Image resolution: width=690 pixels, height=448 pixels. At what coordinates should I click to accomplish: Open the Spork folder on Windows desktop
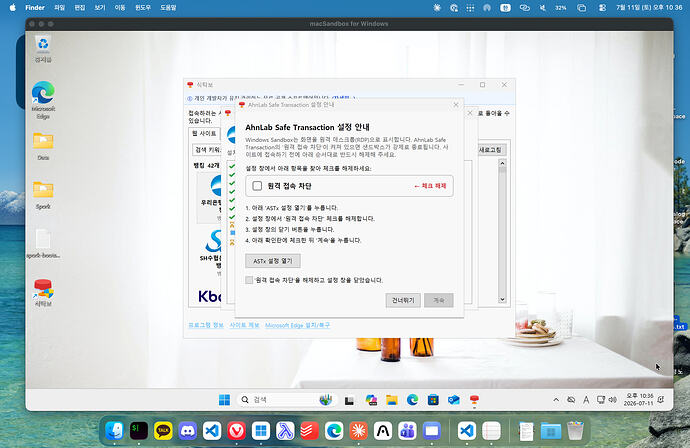pyautogui.click(x=43, y=195)
